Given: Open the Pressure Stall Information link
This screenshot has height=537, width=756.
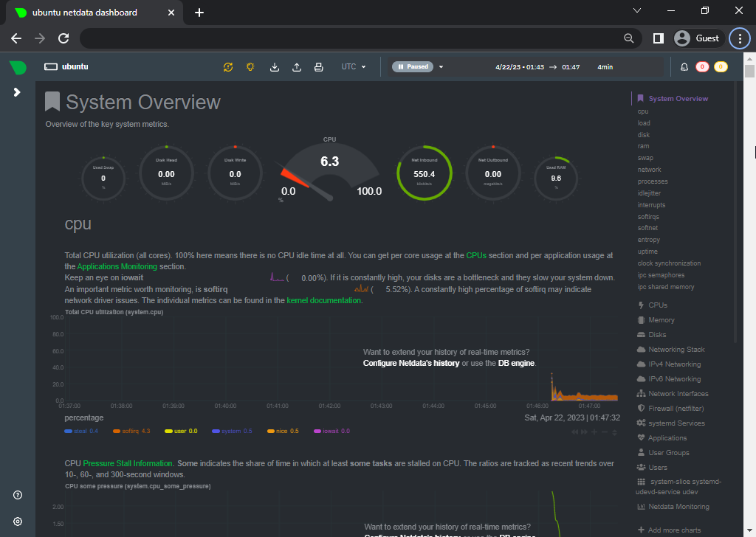Looking at the screenshot, I should coord(128,463).
